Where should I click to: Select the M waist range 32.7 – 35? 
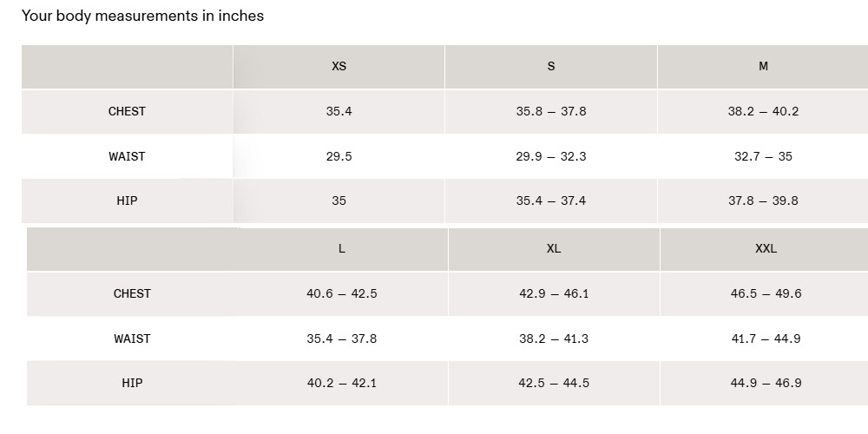point(763,156)
